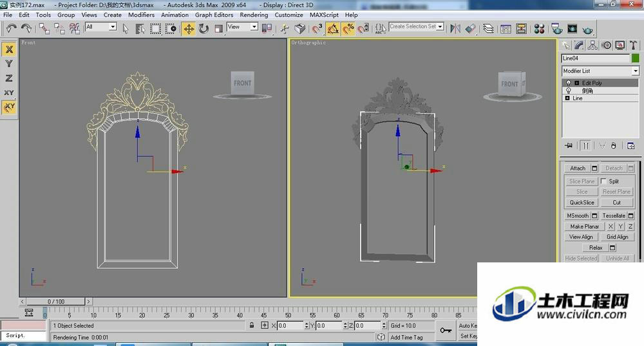Click the QuickSlice button
Viewport: 644px width, 346px height.
(x=582, y=202)
